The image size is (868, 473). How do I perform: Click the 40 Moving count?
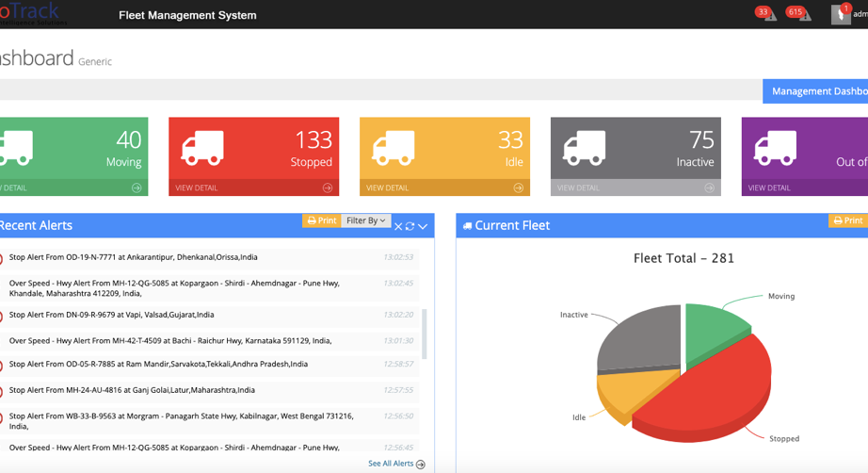pyautogui.click(x=129, y=139)
